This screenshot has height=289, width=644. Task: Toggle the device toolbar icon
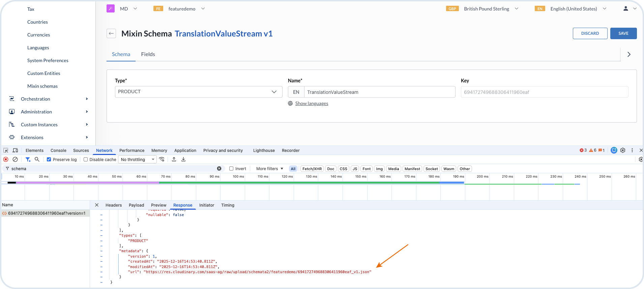tap(15, 150)
